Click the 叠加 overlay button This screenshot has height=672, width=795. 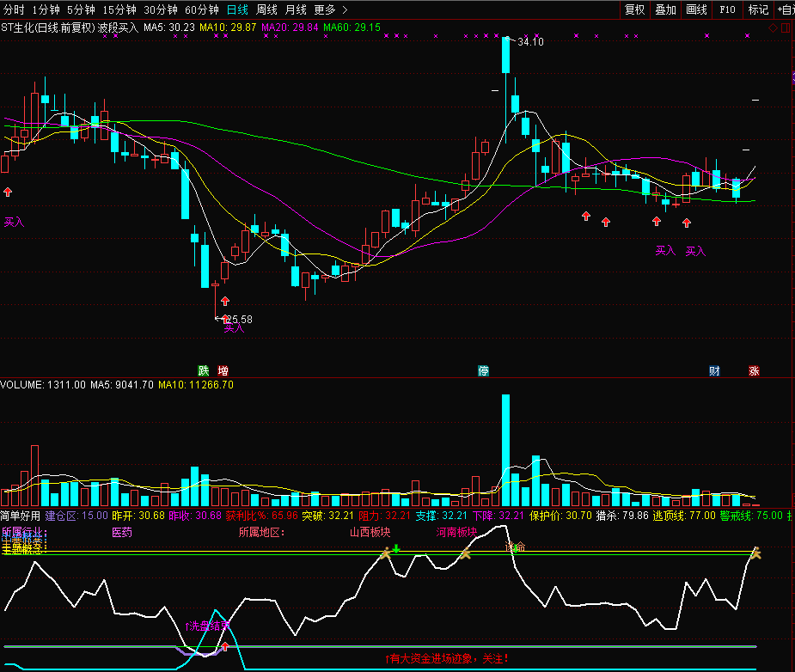click(665, 9)
